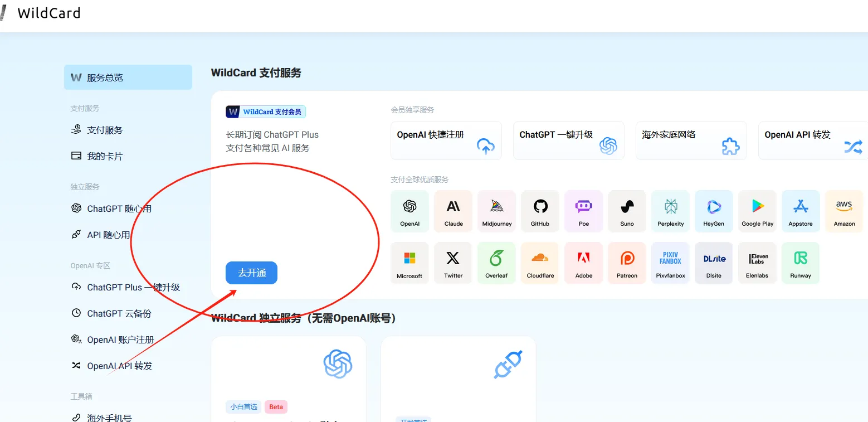Select the Cloudflare service icon
Screen dimensions: 868x422
point(540,263)
